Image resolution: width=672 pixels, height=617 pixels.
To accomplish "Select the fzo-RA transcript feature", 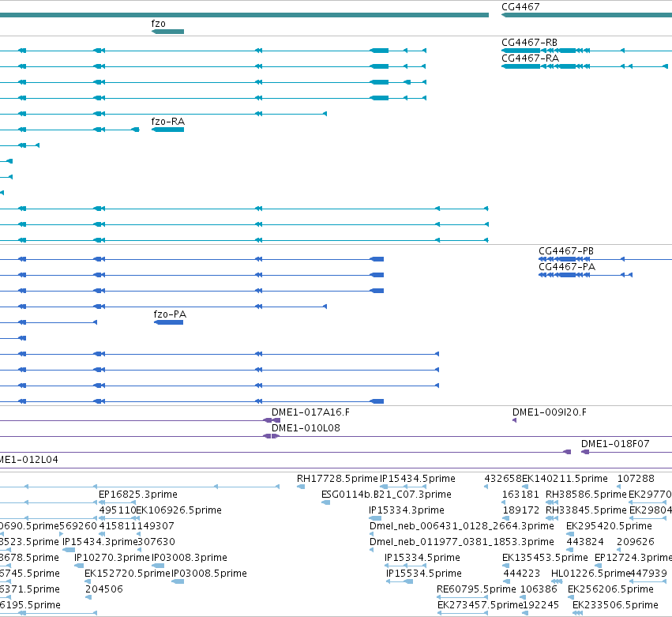I will (x=168, y=130).
